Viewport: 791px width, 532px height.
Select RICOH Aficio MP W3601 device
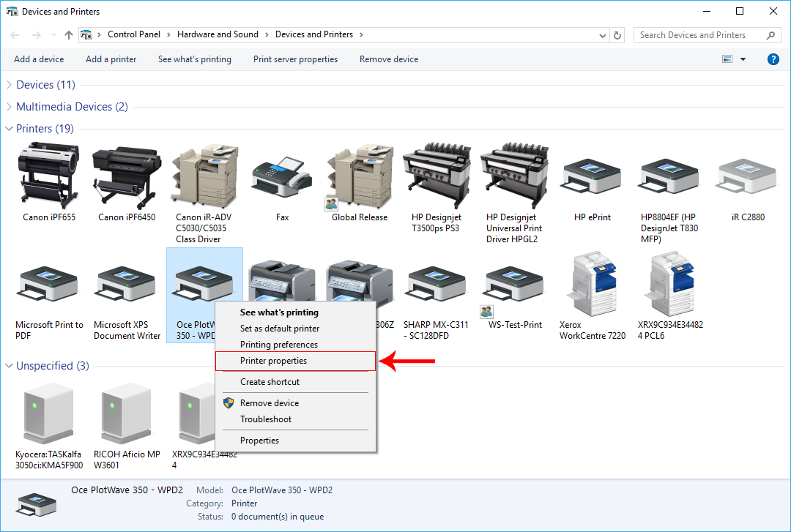(126, 413)
